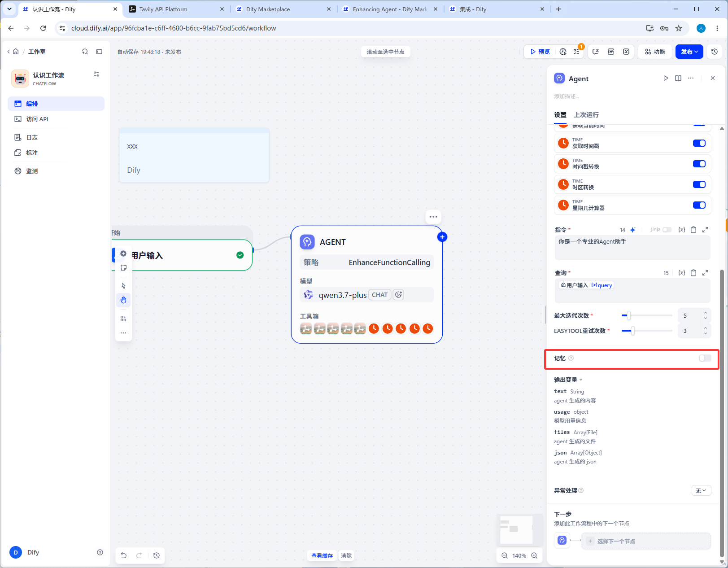Insert a variable in the 指令 field

(x=682, y=230)
